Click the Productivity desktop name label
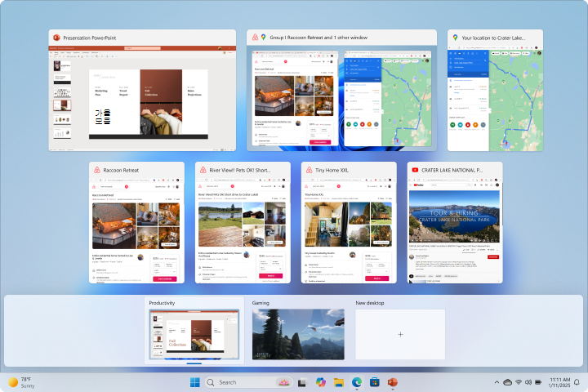The image size is (588, 392). (162, 303)
